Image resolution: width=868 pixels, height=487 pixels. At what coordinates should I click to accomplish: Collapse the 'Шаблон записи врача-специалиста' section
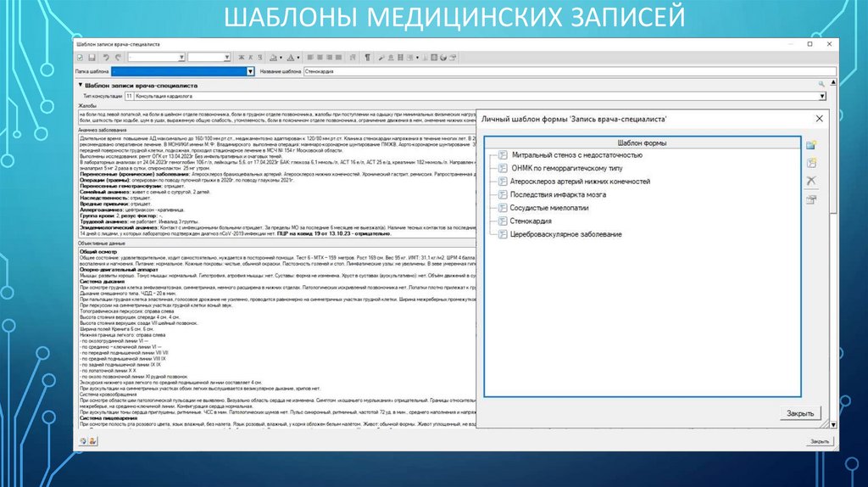click(80, 85)
